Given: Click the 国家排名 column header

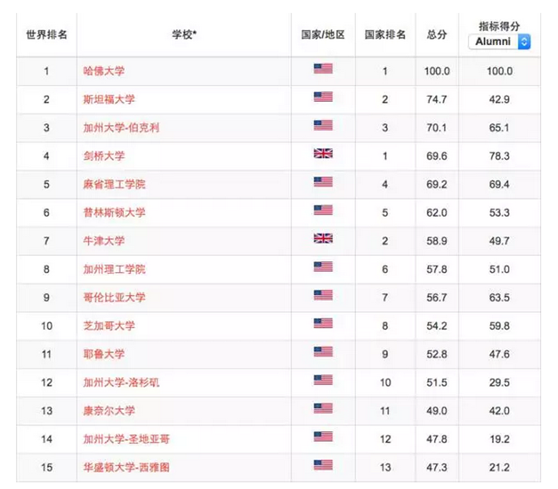Looking at the screenshot, I should coord(385,35).
